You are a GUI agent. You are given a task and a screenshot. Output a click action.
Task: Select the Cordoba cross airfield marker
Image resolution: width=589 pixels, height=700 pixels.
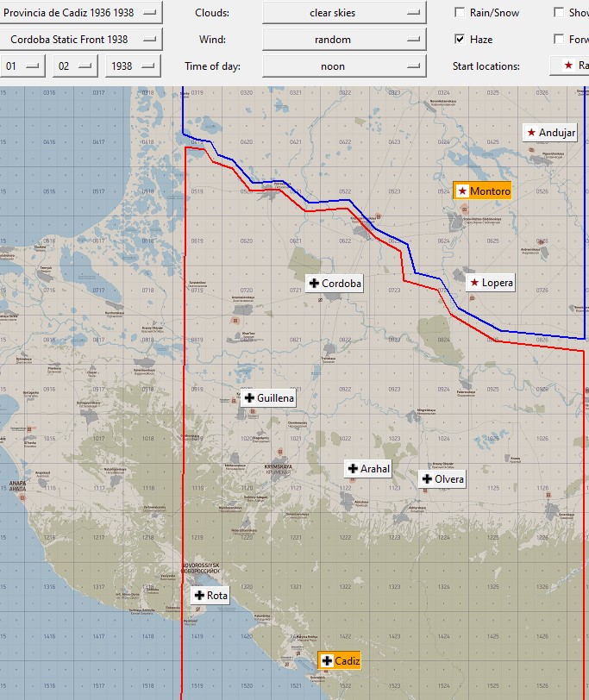pyautogui.click(x=335, y=284)
